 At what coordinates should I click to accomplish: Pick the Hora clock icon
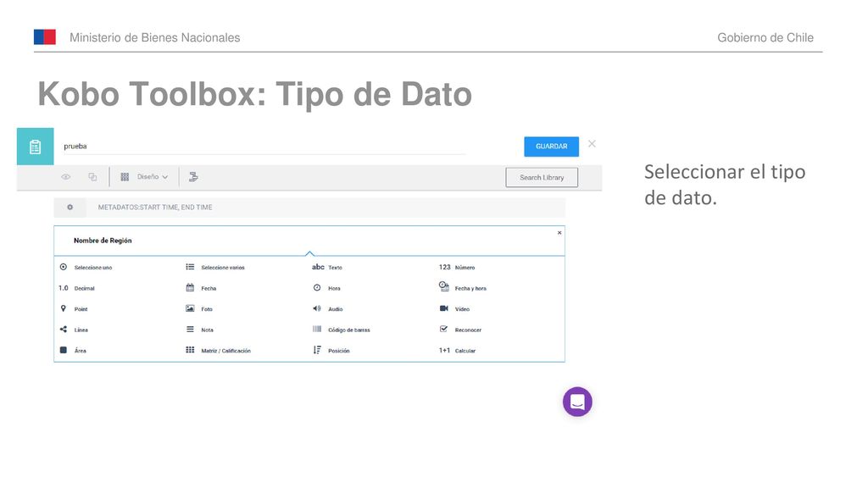(317, 288)
